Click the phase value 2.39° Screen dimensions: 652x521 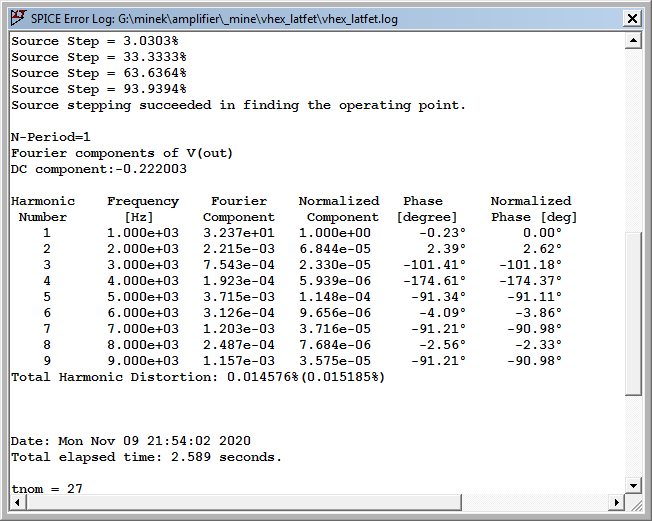446,249
